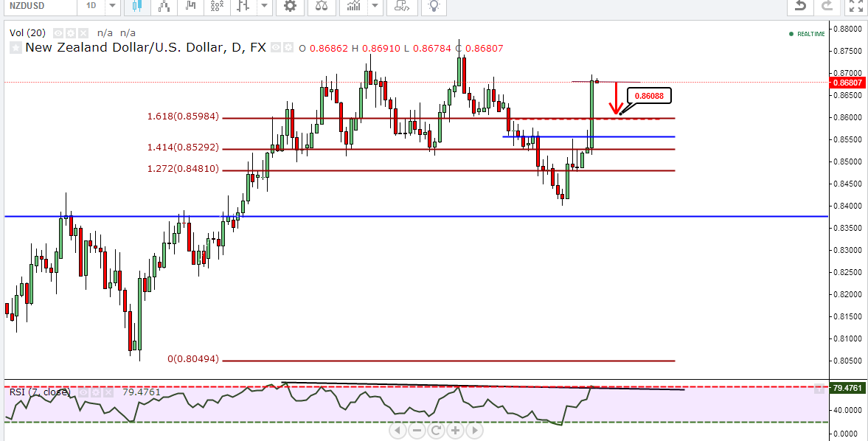The height and width of the screenshot is (441, 868).
Task: Select the 1.414(0.85292) Fibonacci level label
Action: click(x=183, y=147)
